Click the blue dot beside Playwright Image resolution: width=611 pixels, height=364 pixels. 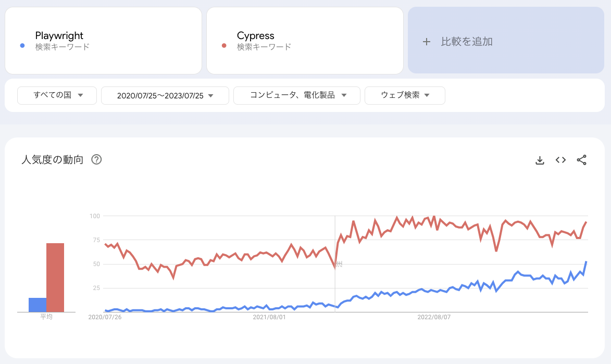pos(22,46)
